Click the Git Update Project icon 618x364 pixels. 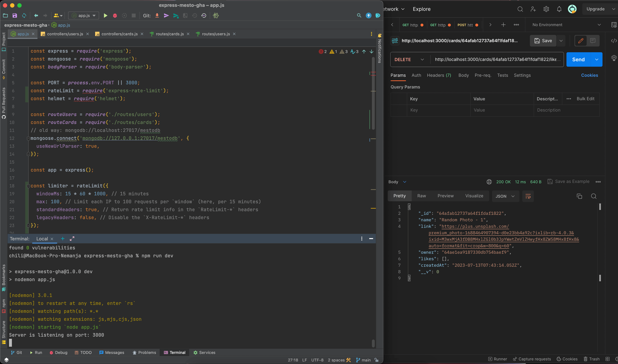point(157,16)
